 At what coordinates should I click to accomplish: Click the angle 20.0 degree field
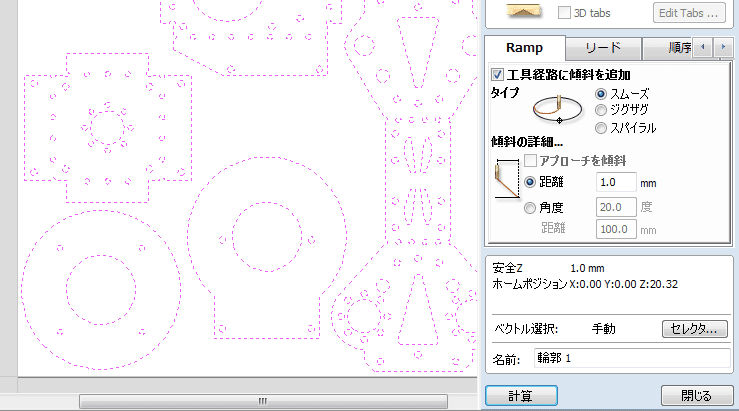(x=616, y=207)
